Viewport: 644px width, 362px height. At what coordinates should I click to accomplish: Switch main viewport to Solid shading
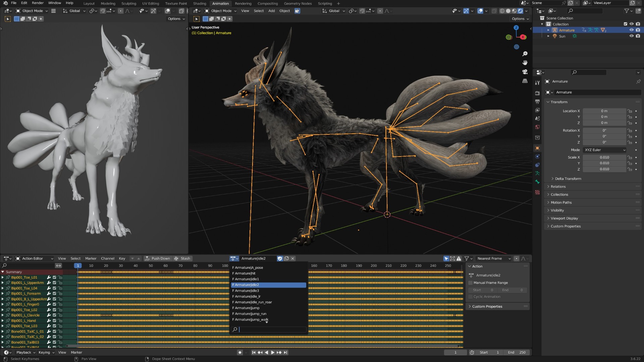pos(508,11)
